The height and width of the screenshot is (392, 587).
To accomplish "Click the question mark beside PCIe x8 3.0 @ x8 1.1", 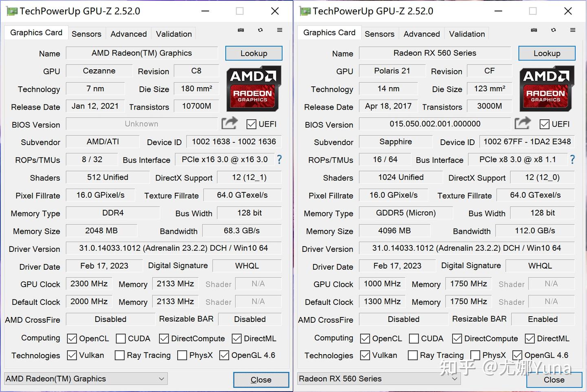I will tap(572, 159).
